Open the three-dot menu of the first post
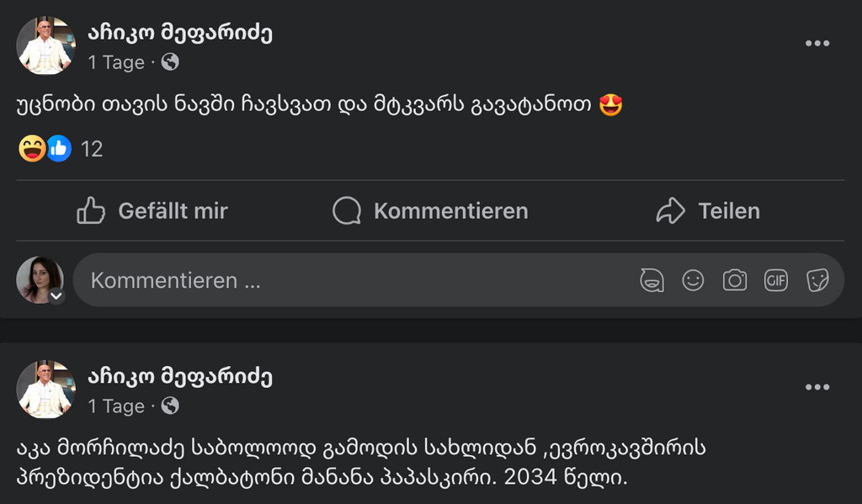The width and height of the screenshot is (862, 504). [x=817, y=42]
